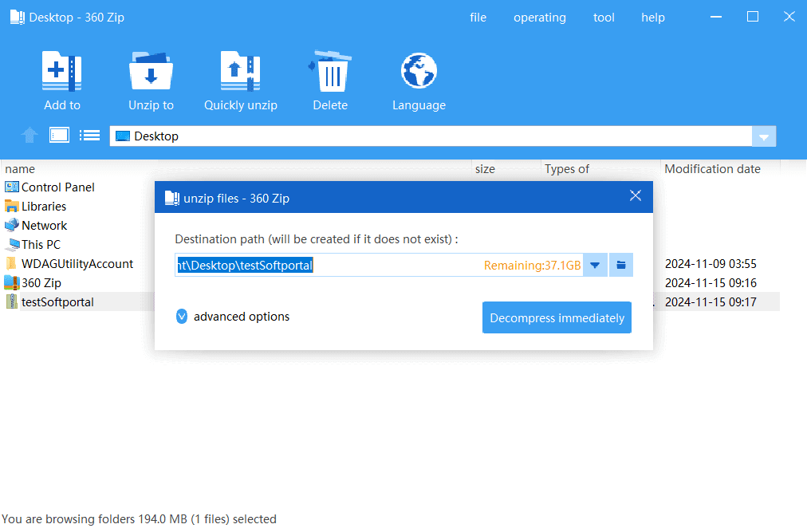Select the Quickly unzip icon
Screen dimensions: 807x532
240,71
